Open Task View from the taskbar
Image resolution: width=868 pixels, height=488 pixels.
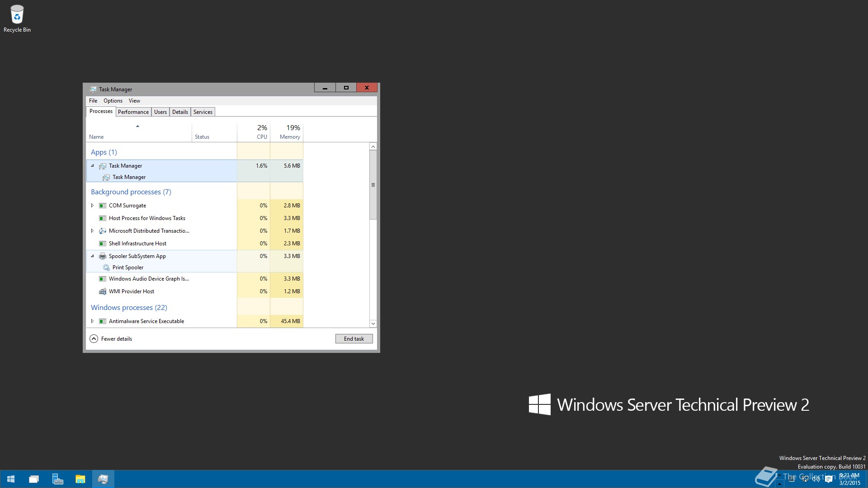pyautogui.click(x=34, y=479)
